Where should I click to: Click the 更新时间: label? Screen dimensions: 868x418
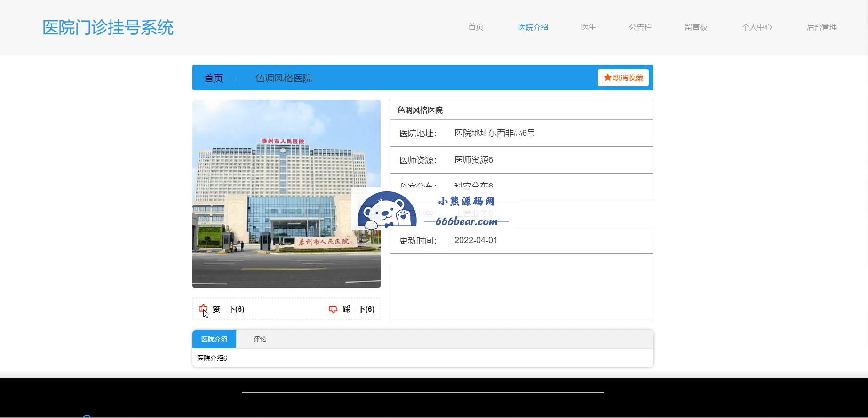pos(418,241)
